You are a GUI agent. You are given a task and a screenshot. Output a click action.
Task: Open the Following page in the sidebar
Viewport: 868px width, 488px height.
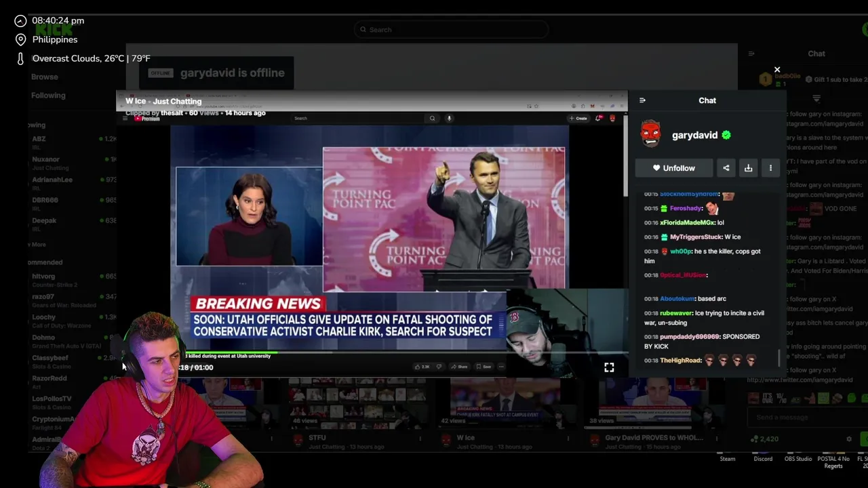click(48, 96)
